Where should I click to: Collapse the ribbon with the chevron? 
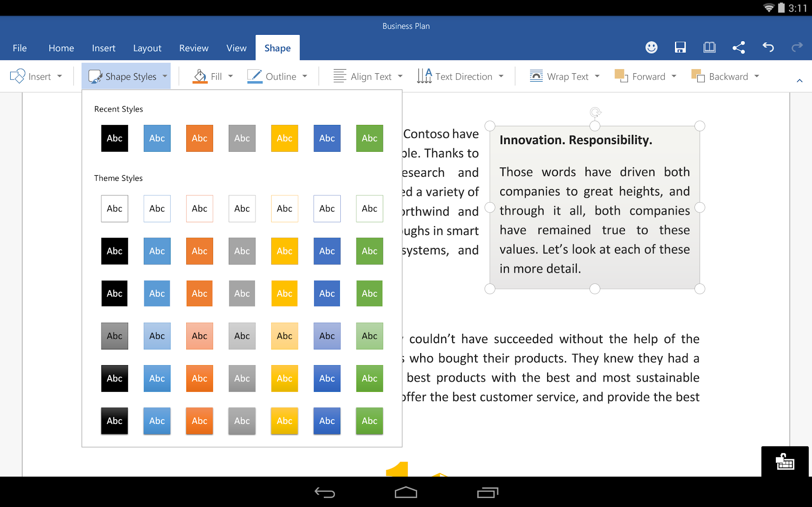point(799,81)
